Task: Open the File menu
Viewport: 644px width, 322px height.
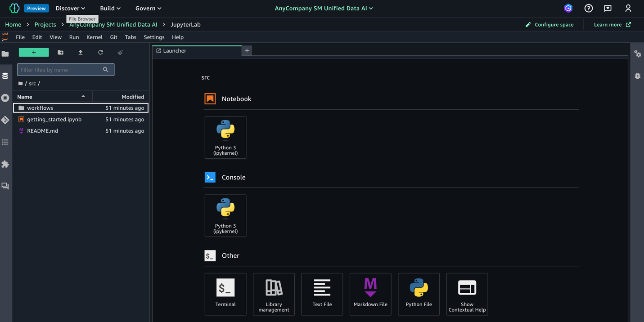Action: (20, 37)
